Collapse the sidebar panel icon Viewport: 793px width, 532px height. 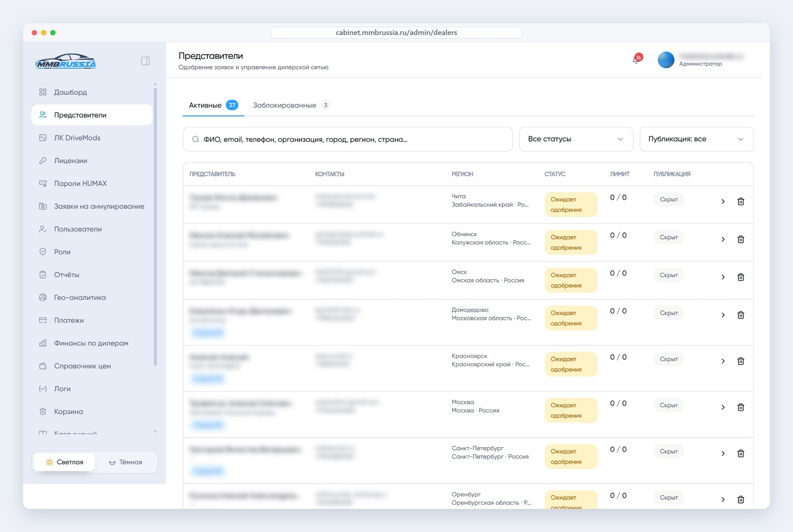click(145, 61)
